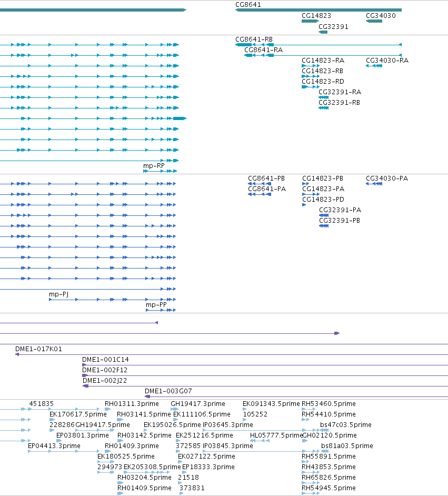Pick the CG14823-RD transcript
This screenshot has width=448, height=496.
point(323,81)
